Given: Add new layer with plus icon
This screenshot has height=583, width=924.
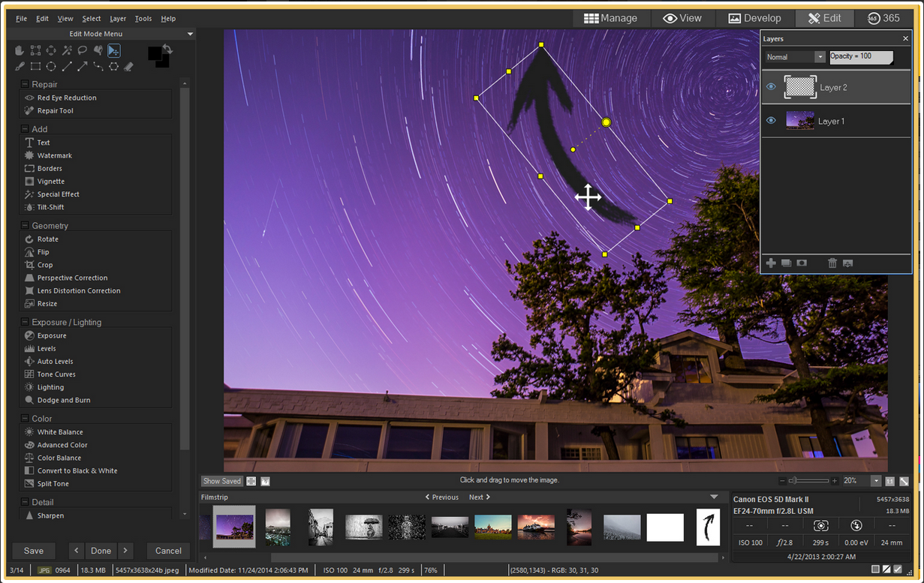Looking at the screenshot, I should [771, 263].
